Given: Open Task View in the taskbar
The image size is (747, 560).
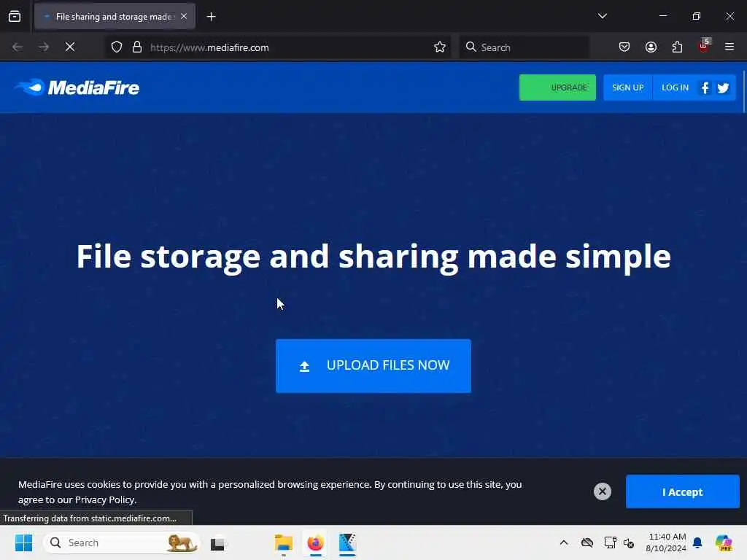Looking at the screenshot, I should (217, 543).
